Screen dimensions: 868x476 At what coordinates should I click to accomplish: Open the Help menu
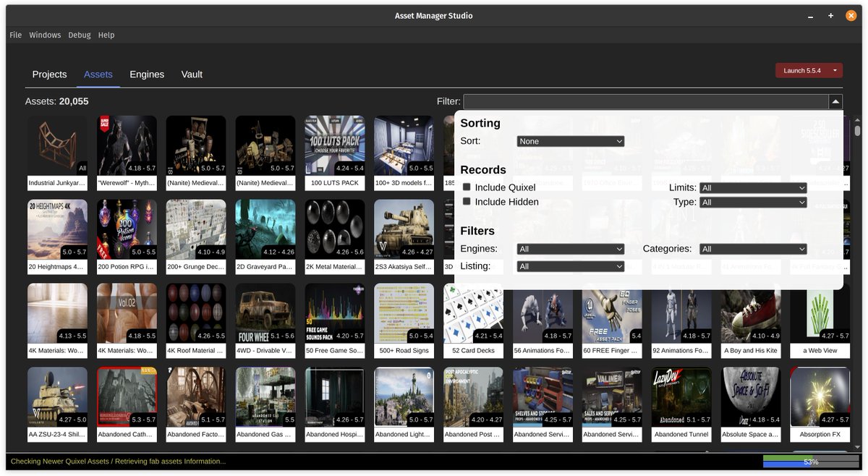[x=106, y=35]
